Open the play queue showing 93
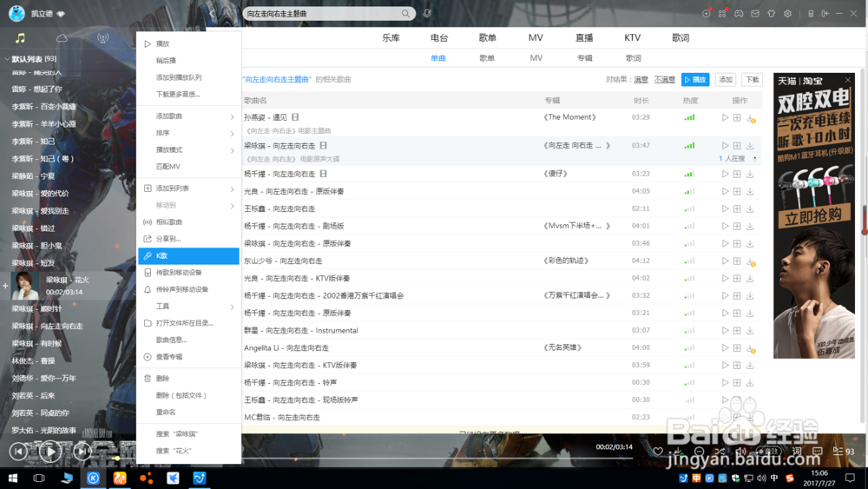Screen dimensions: 868x489 click(x=845, y=452)
